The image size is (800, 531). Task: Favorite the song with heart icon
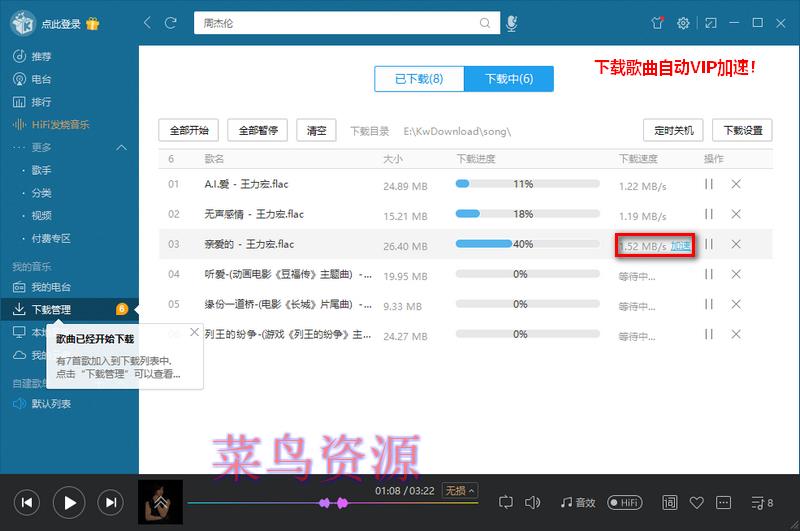coord(696,502)
